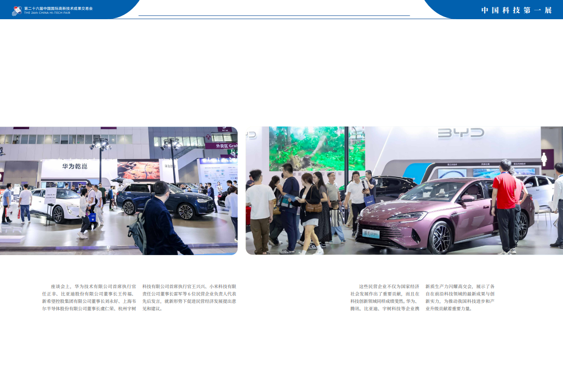Open the Huawei exhibition hall photo
The height and width of the screenshot is (392, 563).
click(118, 191)
